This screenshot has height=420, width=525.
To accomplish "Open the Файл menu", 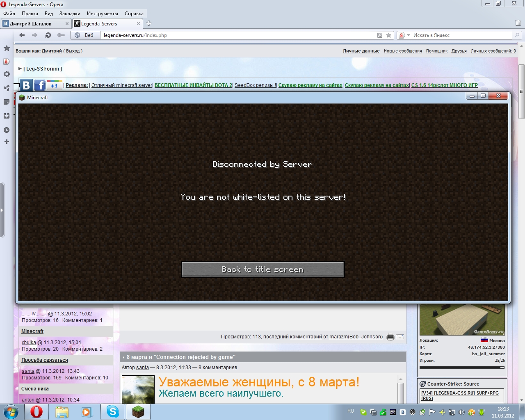I will point(9,14).
